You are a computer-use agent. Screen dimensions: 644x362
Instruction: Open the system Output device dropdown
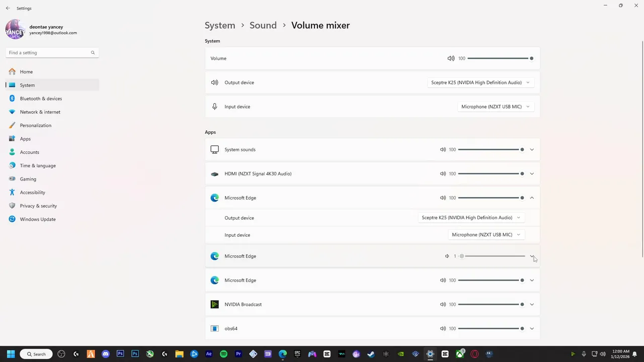480,82
